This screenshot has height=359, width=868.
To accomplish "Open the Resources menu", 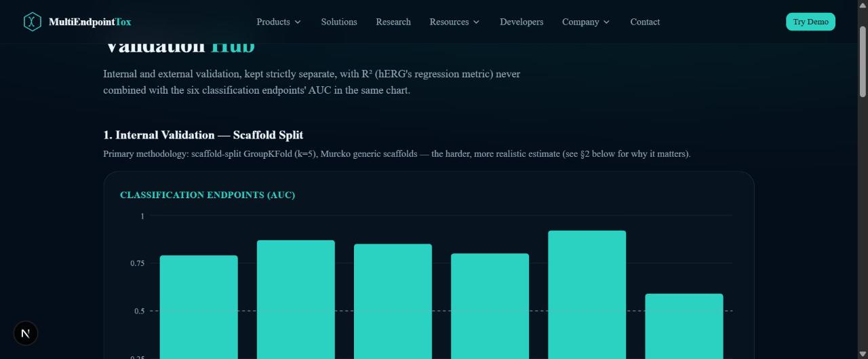I will 454,22.
